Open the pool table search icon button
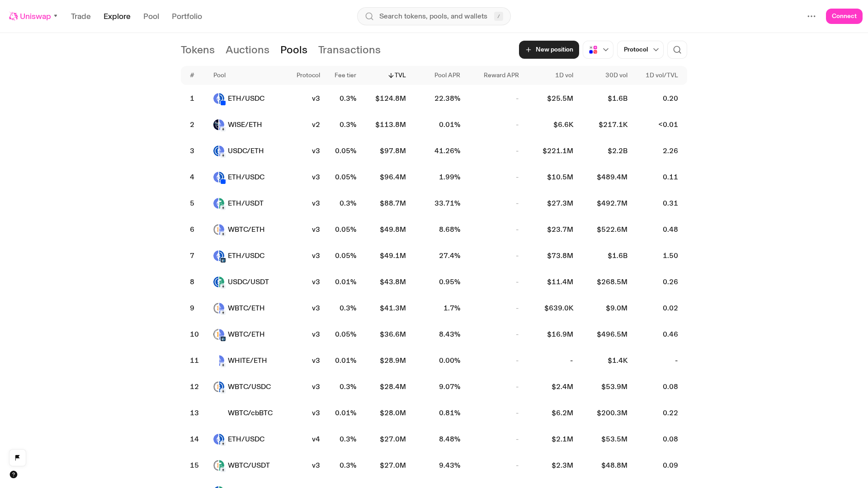 pyautogui.click(x=677, y=50)
